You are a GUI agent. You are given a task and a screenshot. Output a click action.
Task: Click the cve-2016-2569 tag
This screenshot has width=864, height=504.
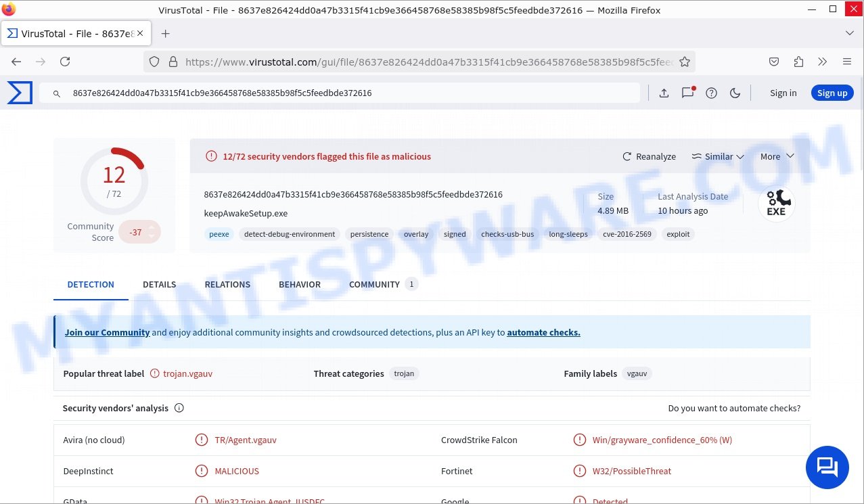(627, 234)
